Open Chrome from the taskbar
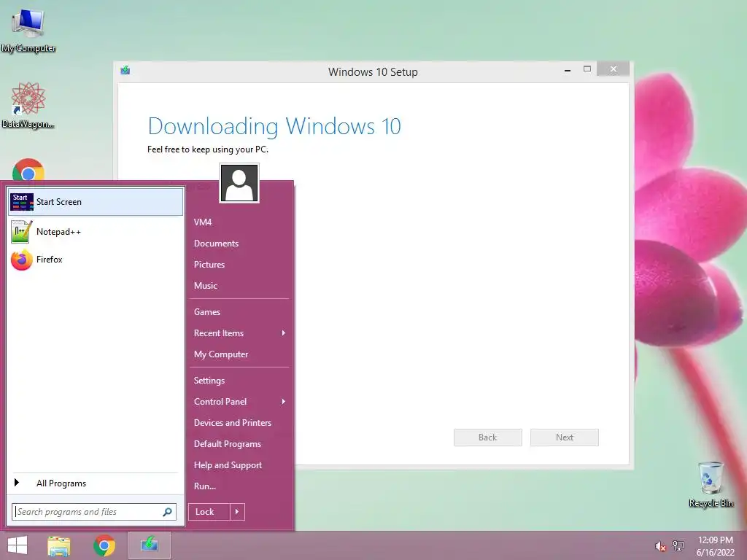 pos(104,545)
